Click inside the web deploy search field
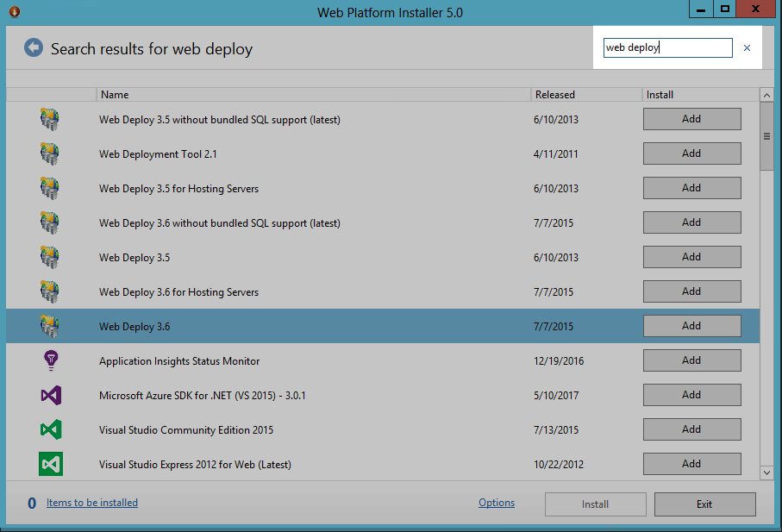 coord(668,48)
